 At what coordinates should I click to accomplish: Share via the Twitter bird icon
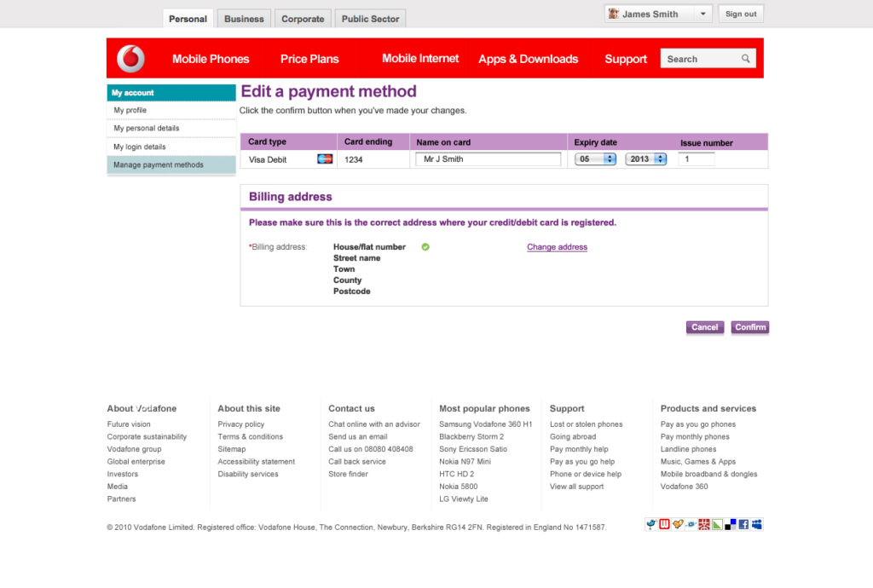(650, 524)
